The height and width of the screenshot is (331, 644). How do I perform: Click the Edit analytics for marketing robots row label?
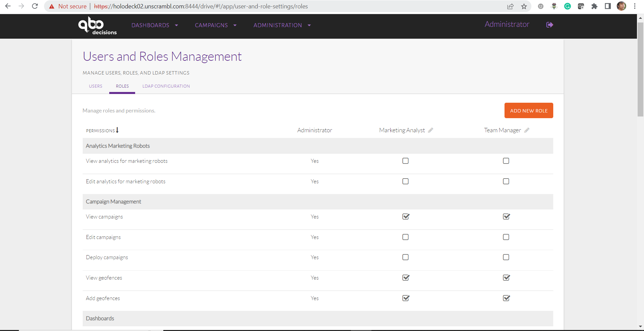pos(126,182)
